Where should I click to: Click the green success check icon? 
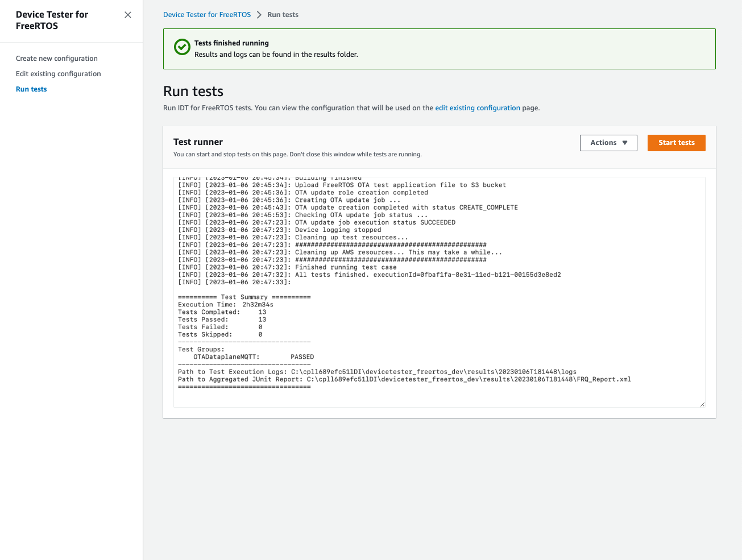point(181,47)
